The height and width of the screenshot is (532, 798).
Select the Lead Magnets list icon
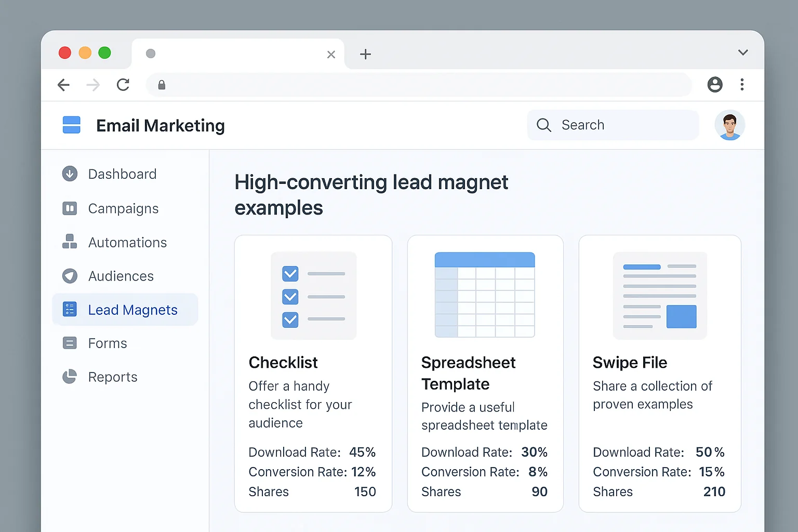pyautogui.click(x=70, y=309)
